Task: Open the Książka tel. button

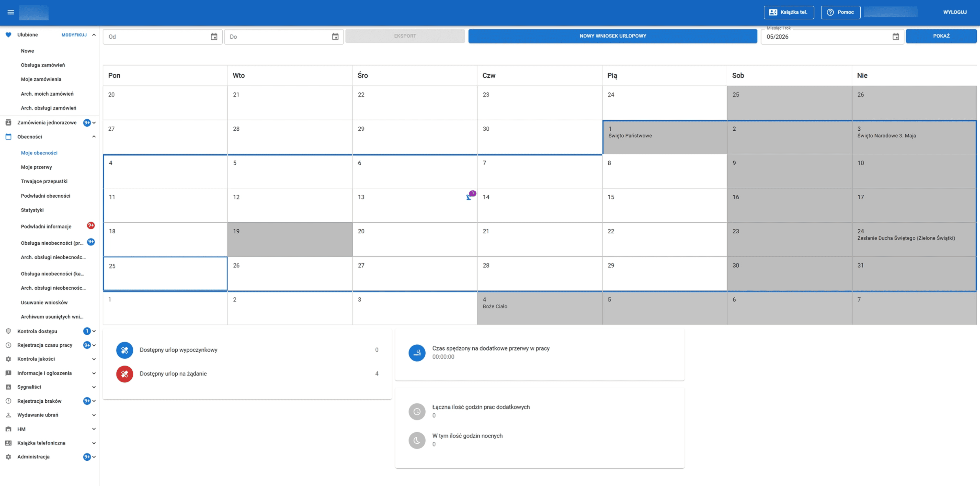Action: click(x=789, y=12)
